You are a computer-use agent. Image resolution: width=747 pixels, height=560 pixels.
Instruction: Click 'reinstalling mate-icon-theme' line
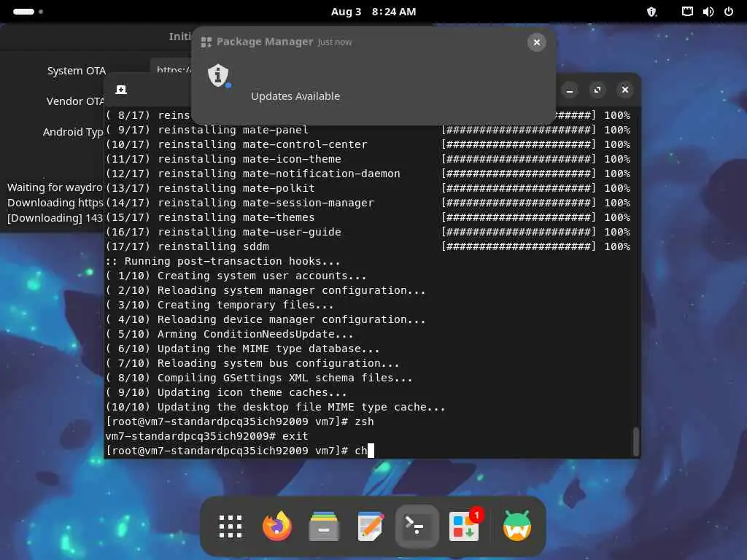pos(249,159)
